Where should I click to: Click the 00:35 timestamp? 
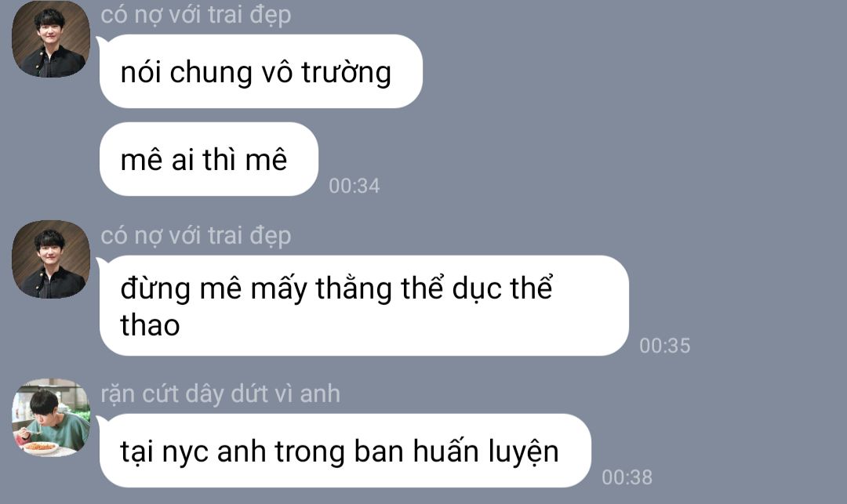point(665,346)
